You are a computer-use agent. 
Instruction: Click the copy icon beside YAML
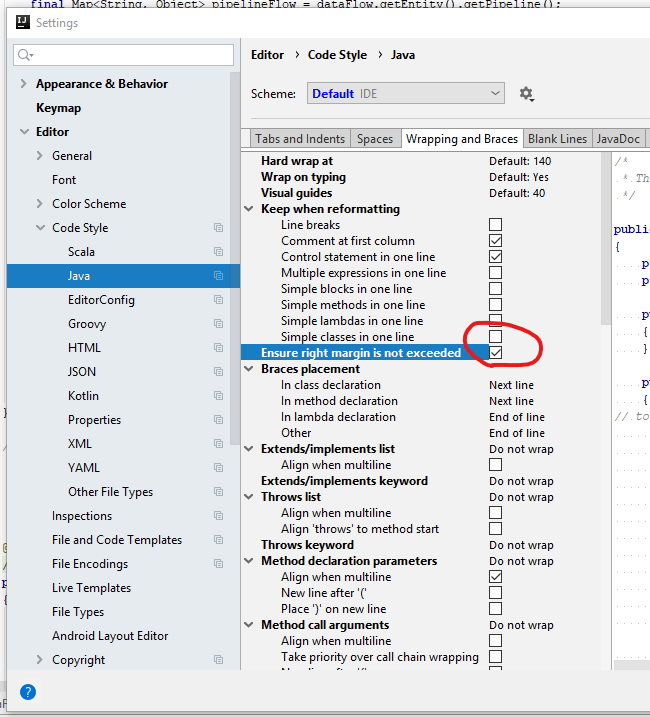click(x=219, y=468)
